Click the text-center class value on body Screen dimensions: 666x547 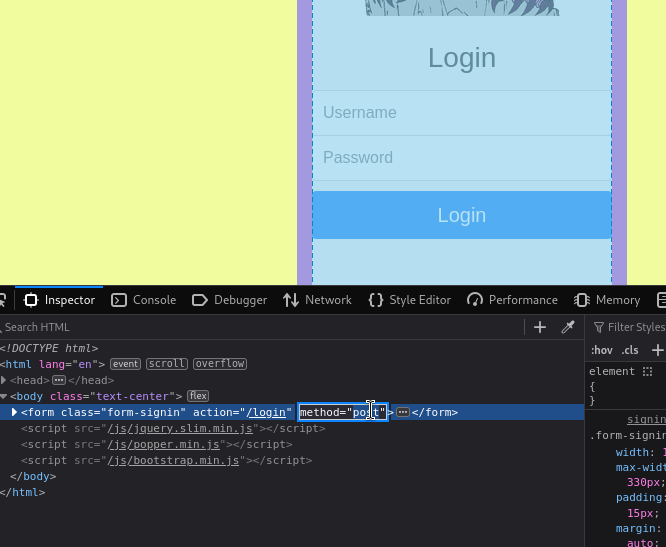click(133, 396)
